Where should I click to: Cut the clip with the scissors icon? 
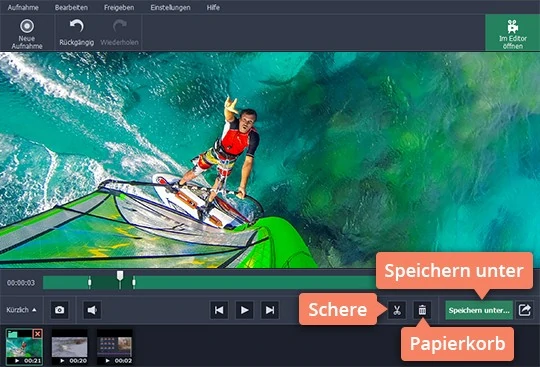[x=397, y=310]
